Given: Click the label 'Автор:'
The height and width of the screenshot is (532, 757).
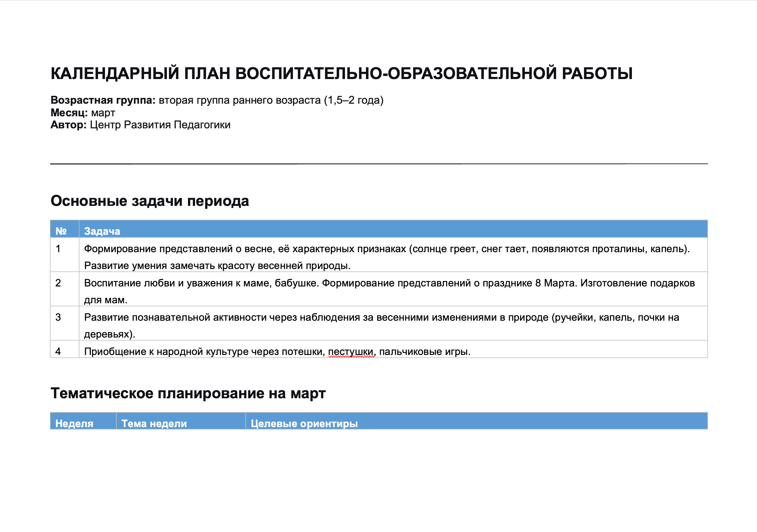Looking at the screenshot, I should [x=69, y=125].
